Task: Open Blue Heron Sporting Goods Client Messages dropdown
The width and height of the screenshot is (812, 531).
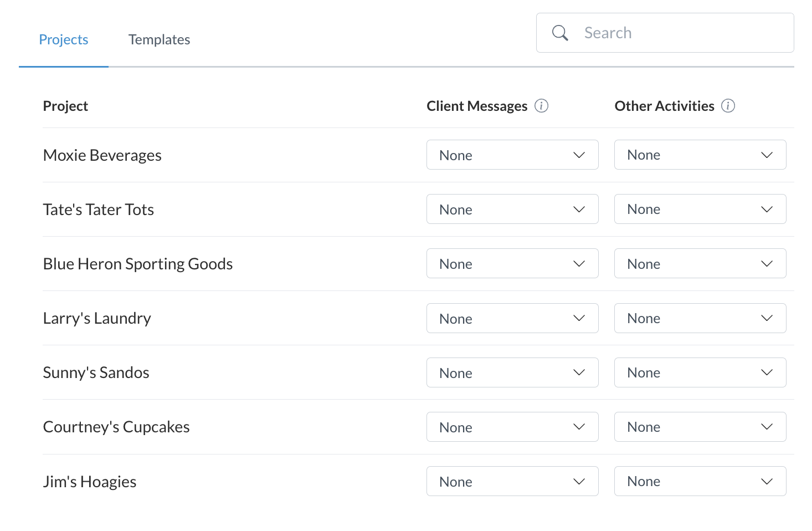Action: coord(512,264)
